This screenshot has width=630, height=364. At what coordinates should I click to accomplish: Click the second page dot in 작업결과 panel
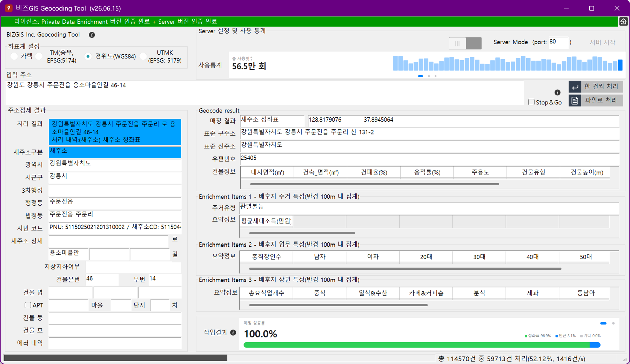point(613,323)
